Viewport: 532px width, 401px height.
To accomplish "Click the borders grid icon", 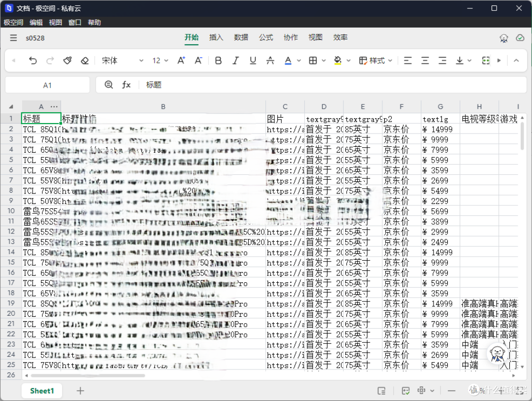I will [x=313, y=61].
